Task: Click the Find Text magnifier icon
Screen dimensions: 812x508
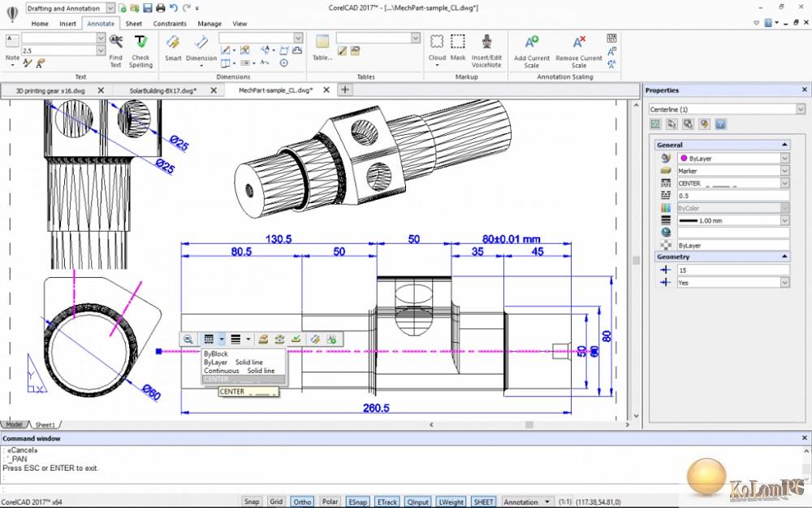Action: tap(116, 41)
